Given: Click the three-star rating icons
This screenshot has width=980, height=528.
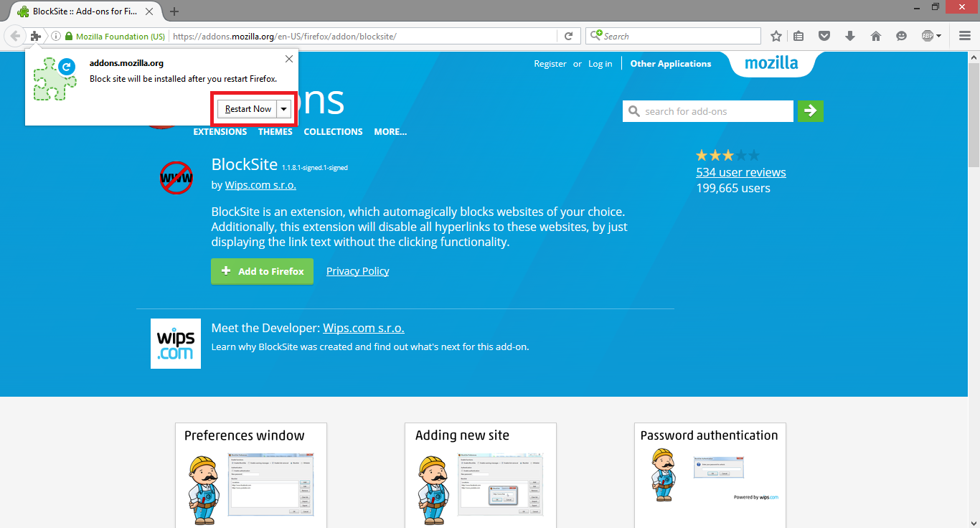Looking at the screenshot, I should tap(727, 155).
